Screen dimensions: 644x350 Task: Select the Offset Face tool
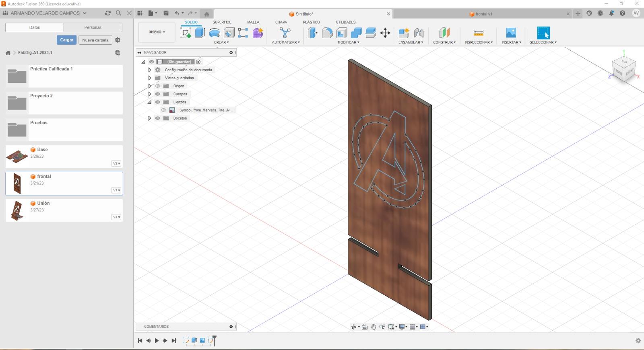371,33
